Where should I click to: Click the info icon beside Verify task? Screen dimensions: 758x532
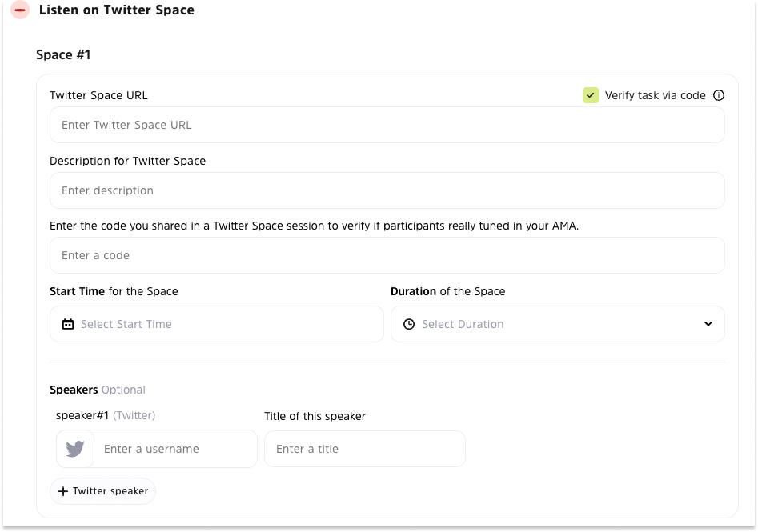[x=719, y=95]
